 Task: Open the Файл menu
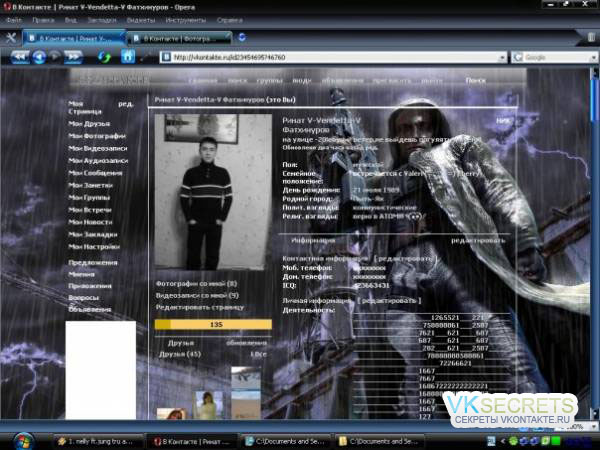[x=14, y=20]
